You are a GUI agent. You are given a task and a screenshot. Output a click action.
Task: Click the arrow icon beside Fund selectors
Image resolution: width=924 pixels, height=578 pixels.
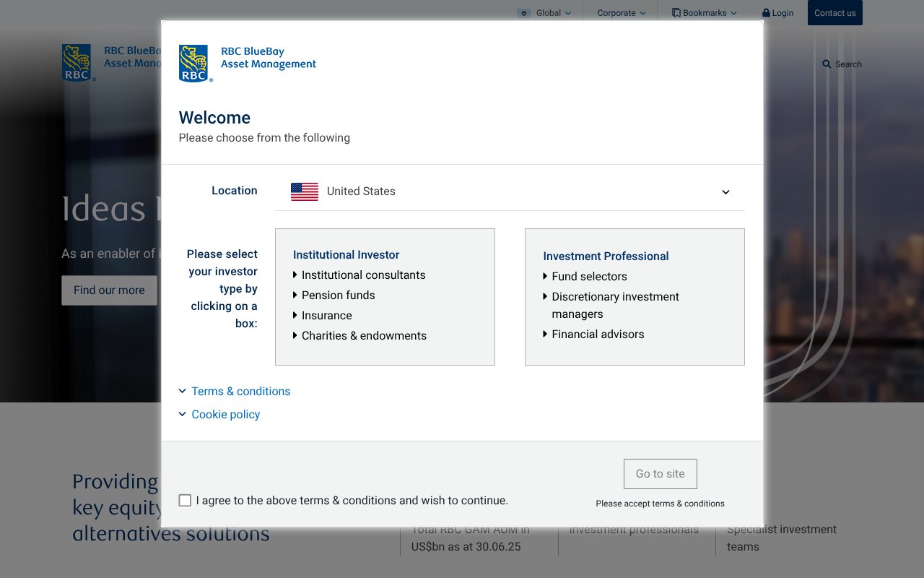coord(544,276)
